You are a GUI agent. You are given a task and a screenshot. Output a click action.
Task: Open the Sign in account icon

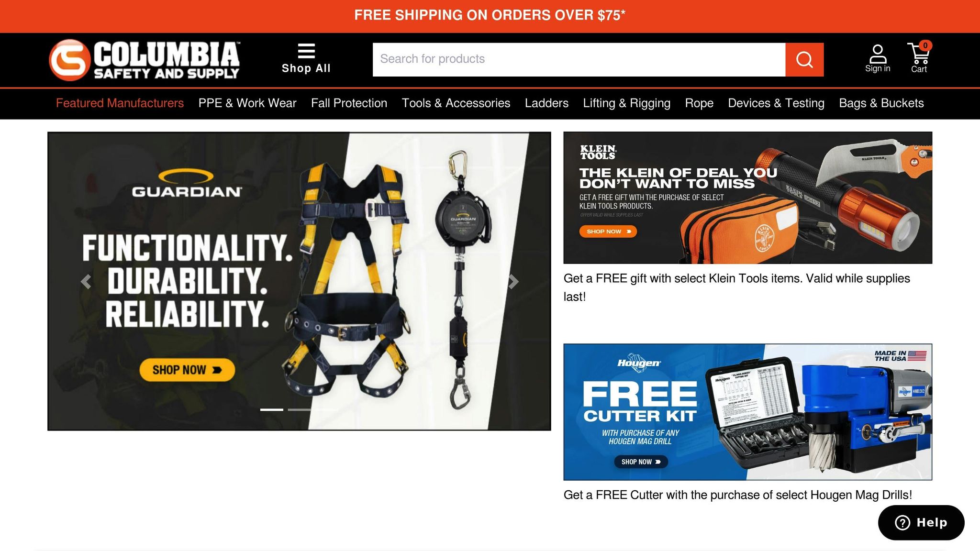pos(878,58)
